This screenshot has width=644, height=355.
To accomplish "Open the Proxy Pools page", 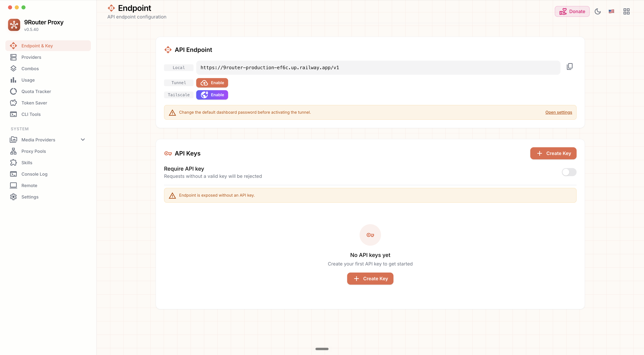I will pyautogui.click(x=48, y=151).
